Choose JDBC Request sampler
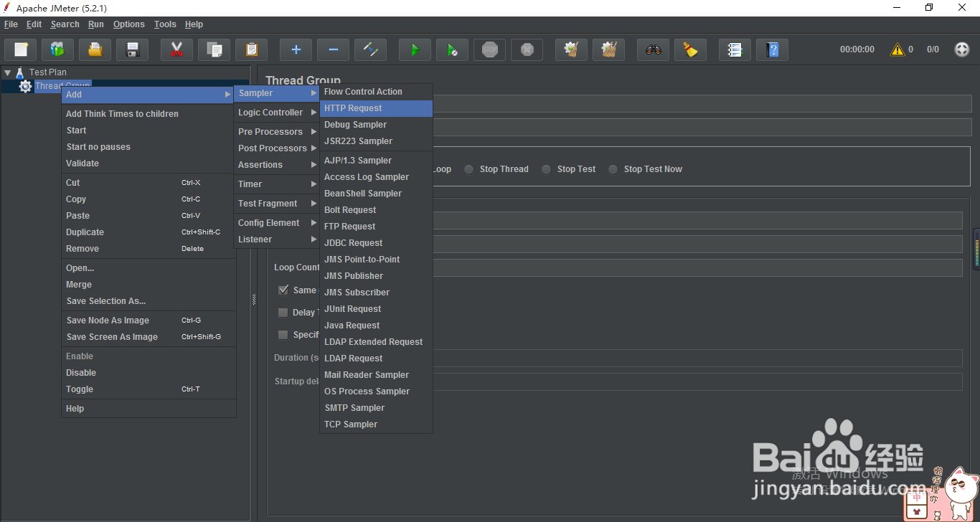This screenshot has width=980, height=522. click(376, 243)
